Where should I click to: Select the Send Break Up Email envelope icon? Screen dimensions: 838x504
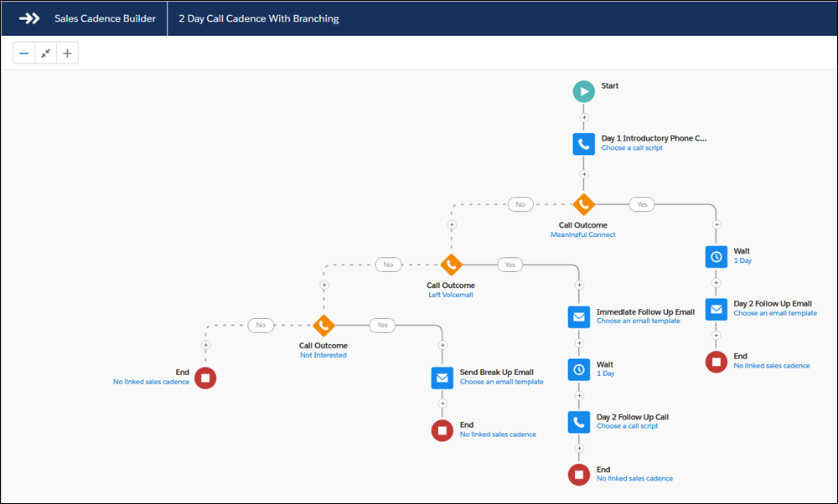(x=442, y=378)
